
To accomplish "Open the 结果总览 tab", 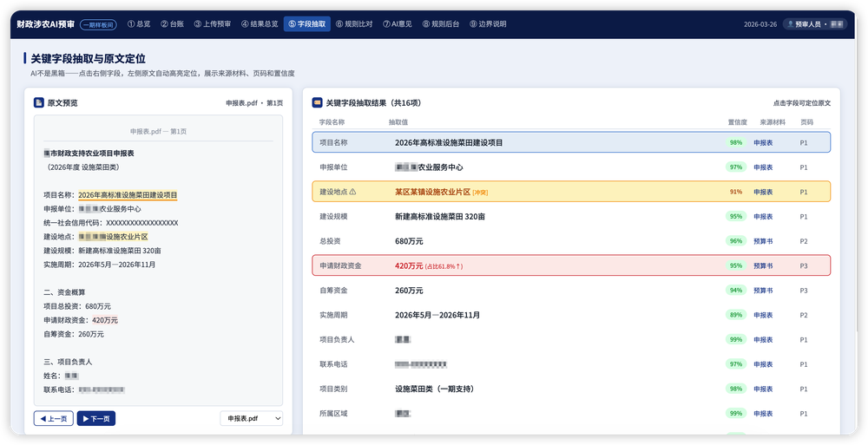I will tap(259, 23).
